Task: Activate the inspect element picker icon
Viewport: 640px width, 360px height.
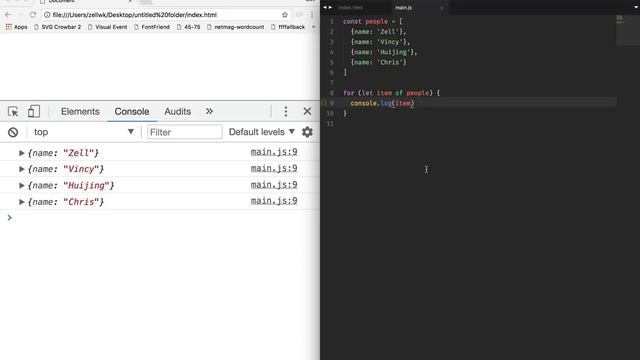Action: click(x=13, y=111)
